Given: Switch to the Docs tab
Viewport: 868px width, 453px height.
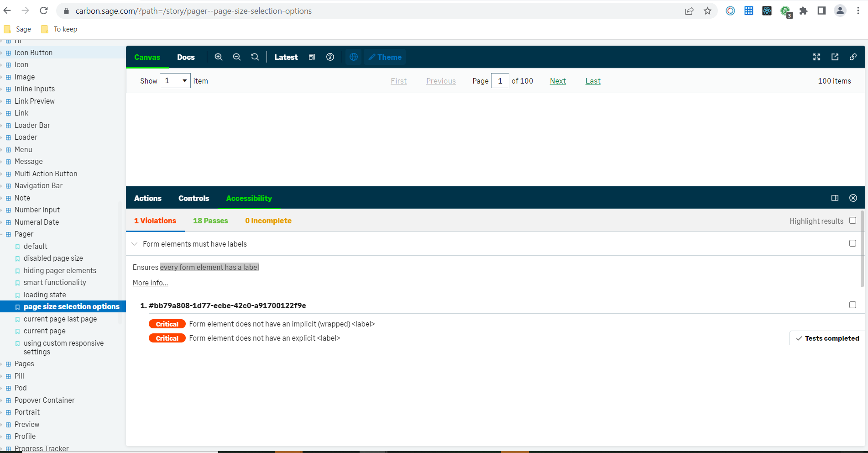Looking at the screenshot, I should click(186, 57).
